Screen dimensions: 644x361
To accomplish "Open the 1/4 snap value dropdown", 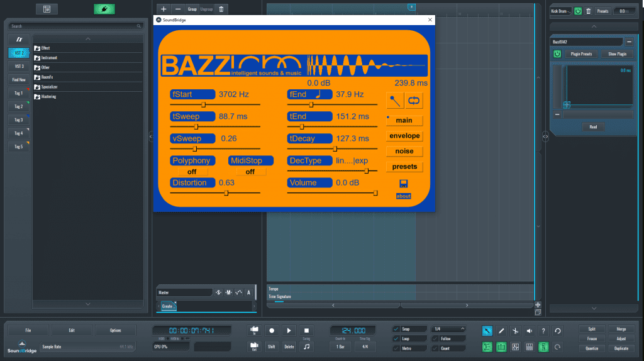I will tap(449, 329).
